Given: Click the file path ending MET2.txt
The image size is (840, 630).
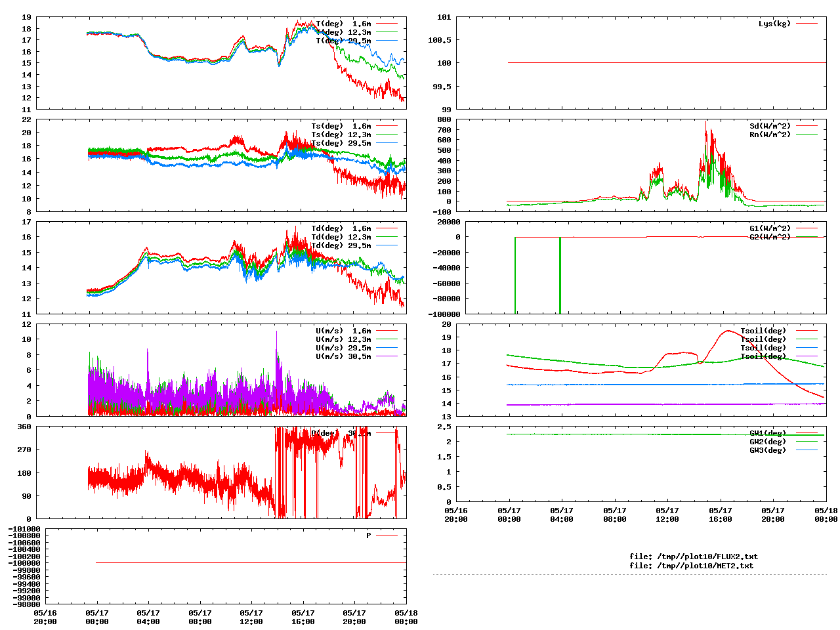Looking at the screenshot, I should [692, 565].
